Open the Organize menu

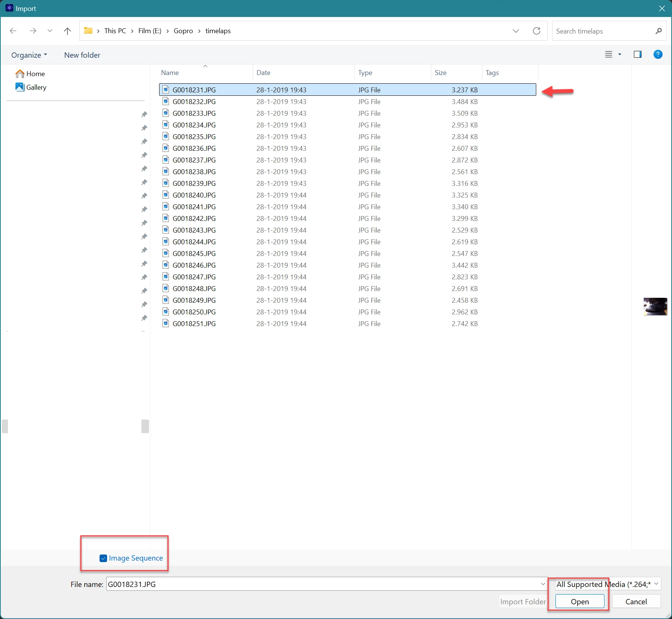pyautogui.click(x=29, y=55)
